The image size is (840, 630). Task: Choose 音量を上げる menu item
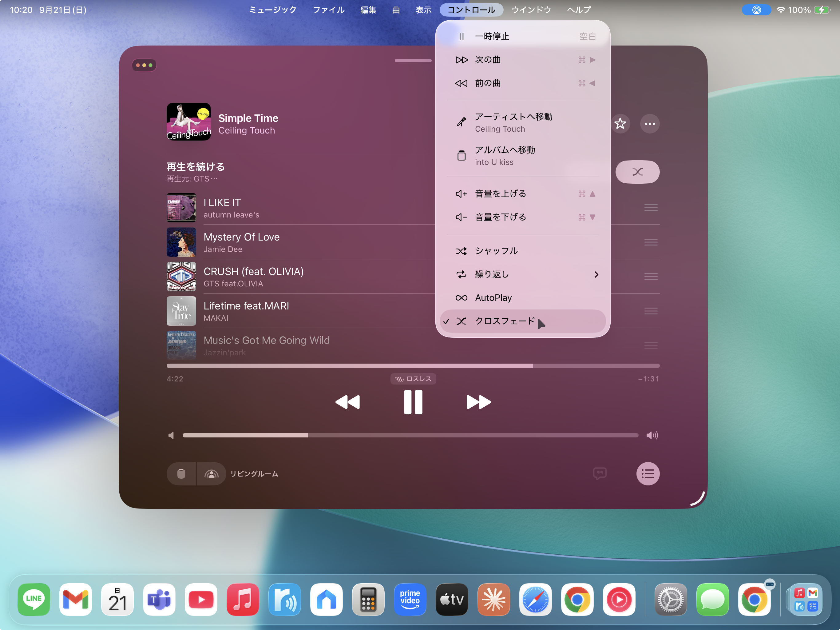click(500, 194)
